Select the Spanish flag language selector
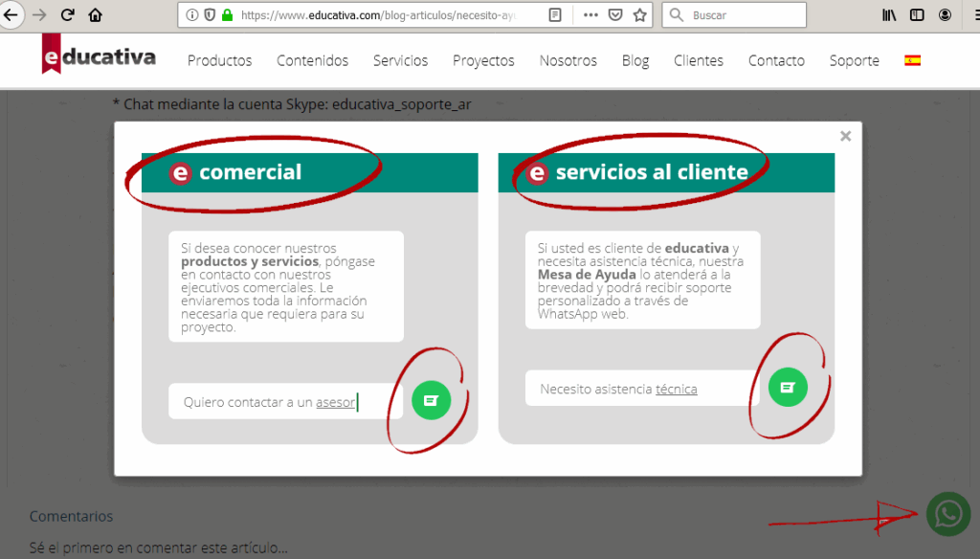The image size is (980, 559). point(912,59)
